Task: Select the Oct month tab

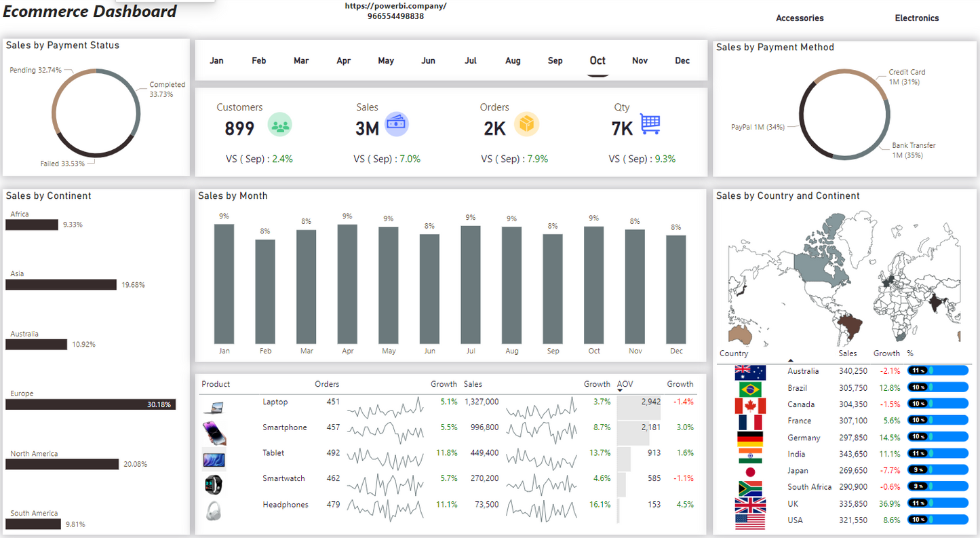Action: (597, 61)
